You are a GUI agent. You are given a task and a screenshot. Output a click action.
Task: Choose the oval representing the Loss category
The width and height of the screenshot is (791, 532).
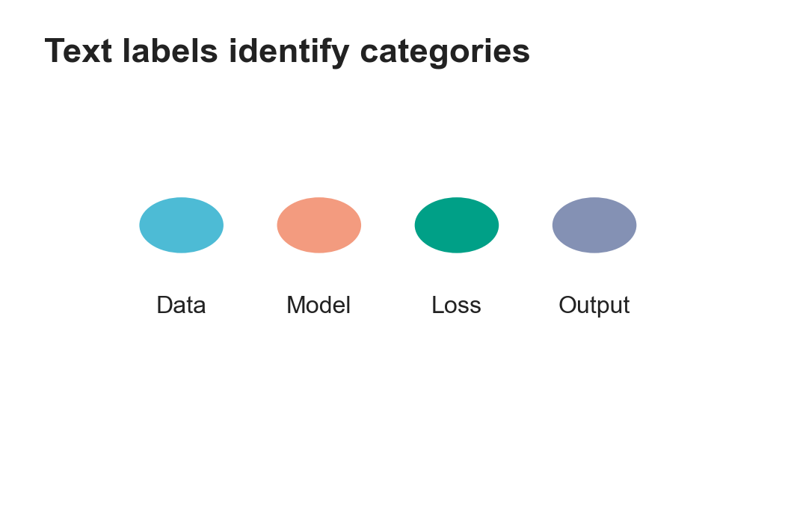[457, 225]
